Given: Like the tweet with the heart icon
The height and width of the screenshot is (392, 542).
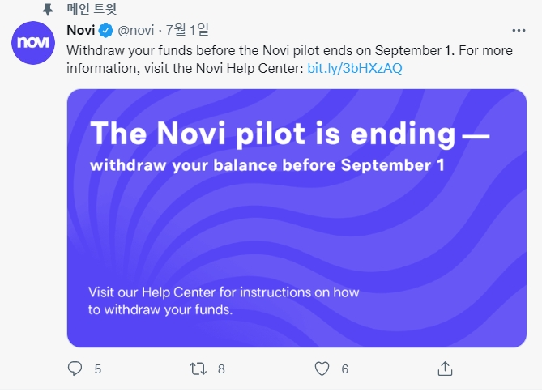Looking at the screenshot, I should pyautogui.click(x=322, y=369).
